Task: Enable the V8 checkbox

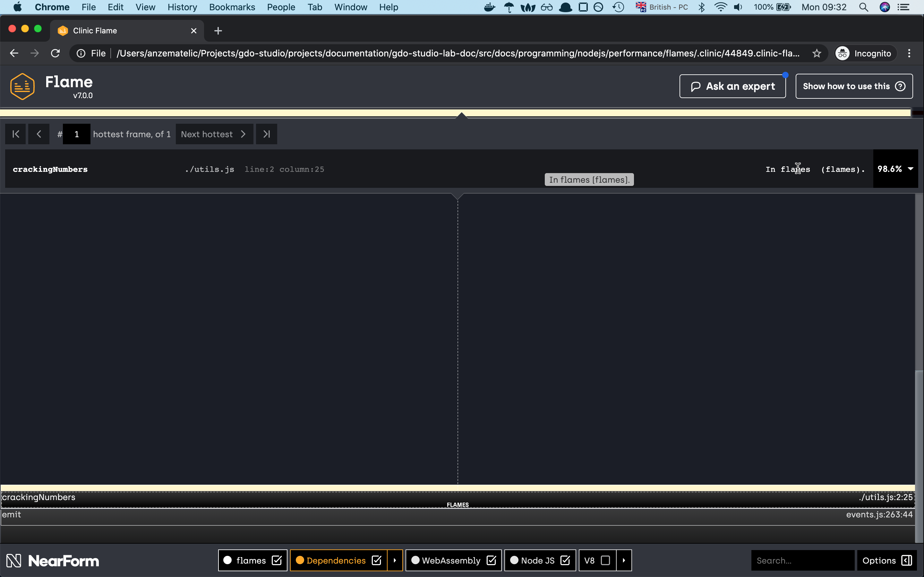Action: pyautogui.click(x=605, y=560)
